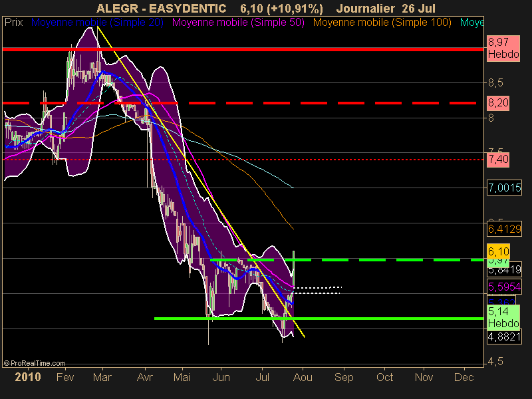Select the 'Moyenne mobile (Simple 100)' legend

coord(382,23)
